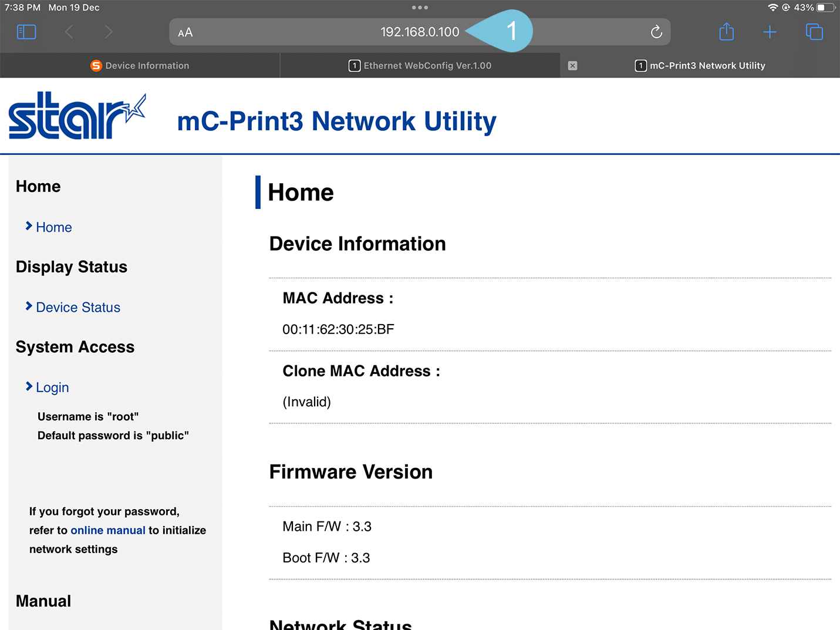Screen dimensions: 840x630
Task: Click the address bar showing 192.168.0.100
Action: tap(420, 32)
